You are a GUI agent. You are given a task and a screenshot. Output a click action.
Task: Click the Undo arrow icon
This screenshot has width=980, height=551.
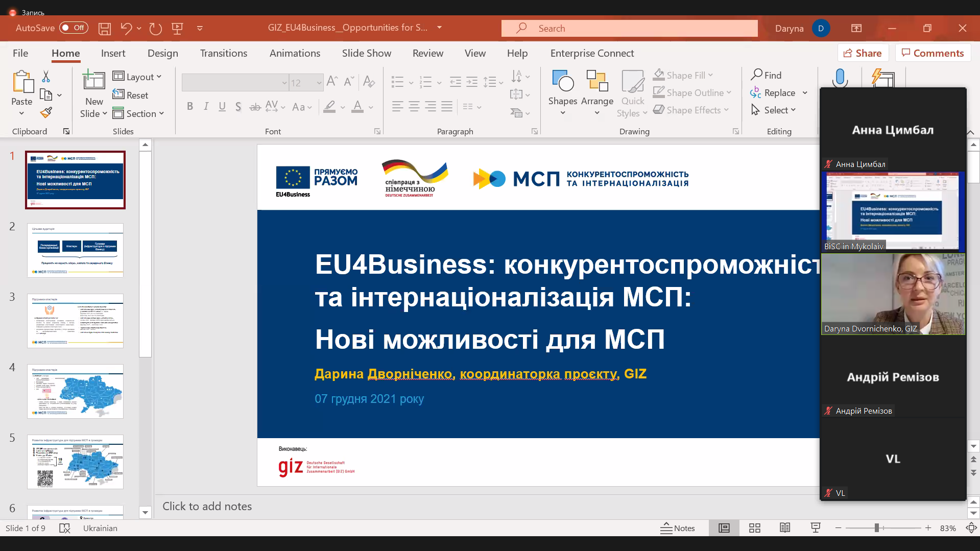(126, 28)
